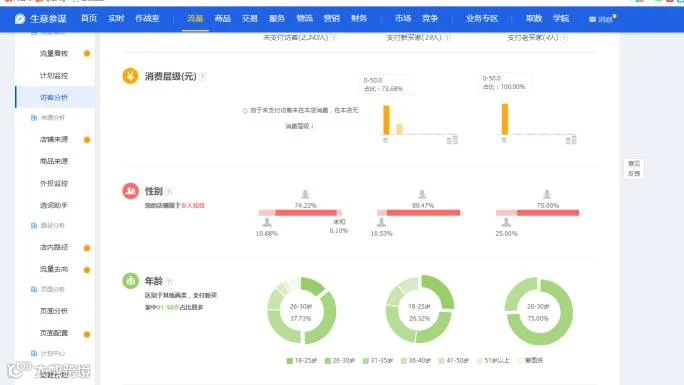Click the 意见反馈 feedback button
Viewport: 684px width, 385px height.
(x=634, y=168)
